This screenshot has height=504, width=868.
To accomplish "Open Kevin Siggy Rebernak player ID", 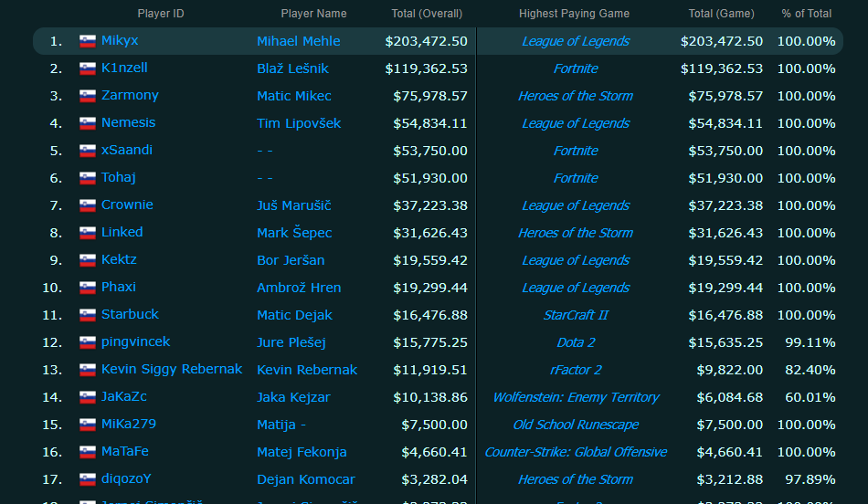I will click(x=172, y=369).
